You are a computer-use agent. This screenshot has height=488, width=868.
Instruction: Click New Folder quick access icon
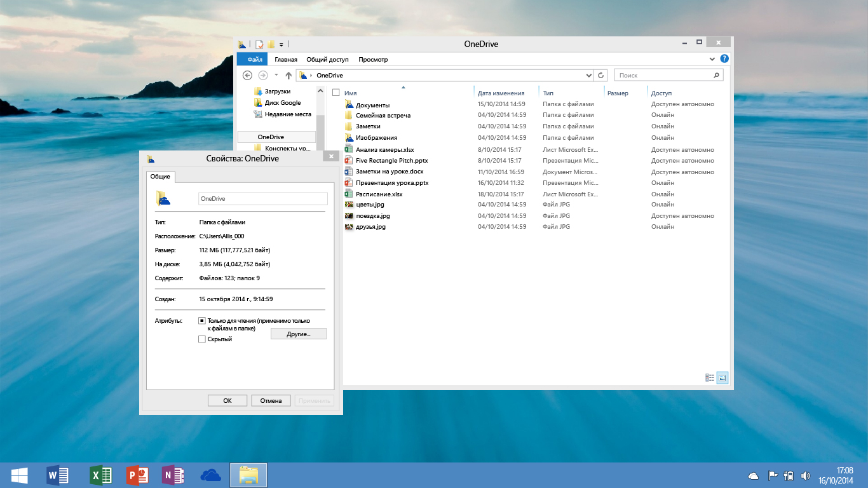click(x=271, y=44)
